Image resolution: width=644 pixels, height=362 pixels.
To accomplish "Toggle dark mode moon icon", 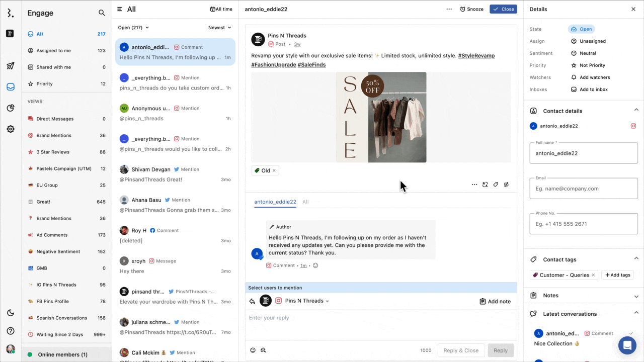I will click(x=10, y=313).
